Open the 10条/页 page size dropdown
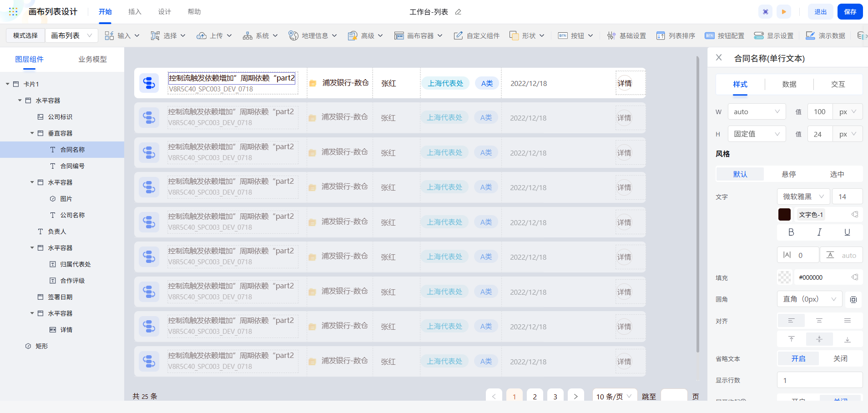The width and height of the screenshot is (868, 413). point(614,396)
